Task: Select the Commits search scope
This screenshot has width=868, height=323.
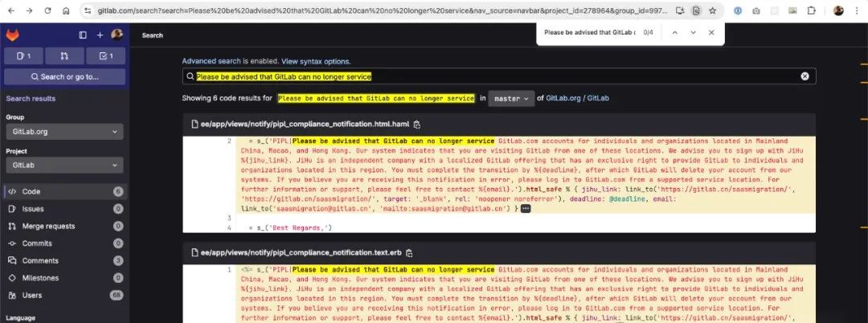Action: pyautogui.click(x=65, y=243)
